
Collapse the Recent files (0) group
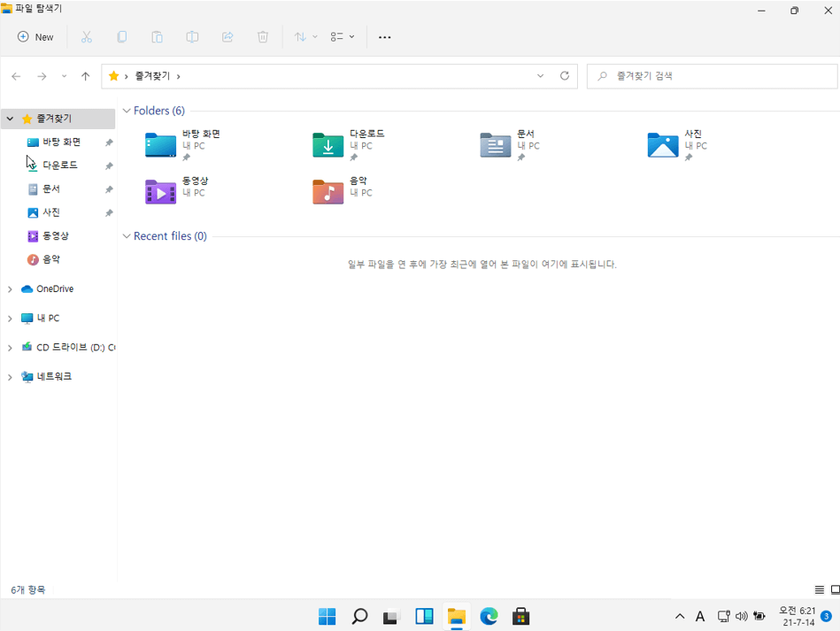click(127, 236)
